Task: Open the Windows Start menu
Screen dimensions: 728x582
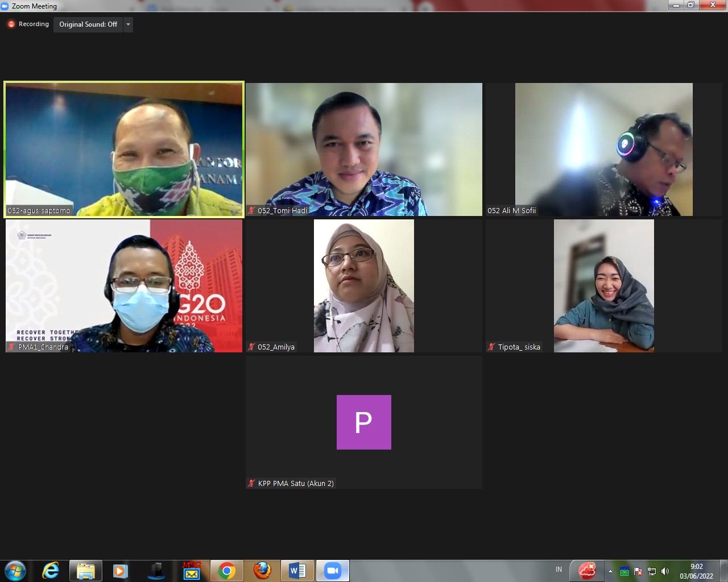Action: [x=15, y=571]
